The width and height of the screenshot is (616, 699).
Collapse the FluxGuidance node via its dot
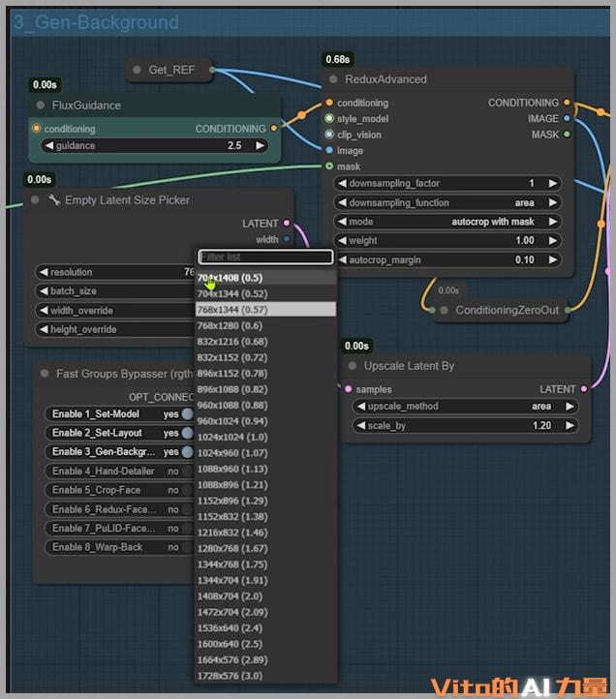[x=40, y=106]
